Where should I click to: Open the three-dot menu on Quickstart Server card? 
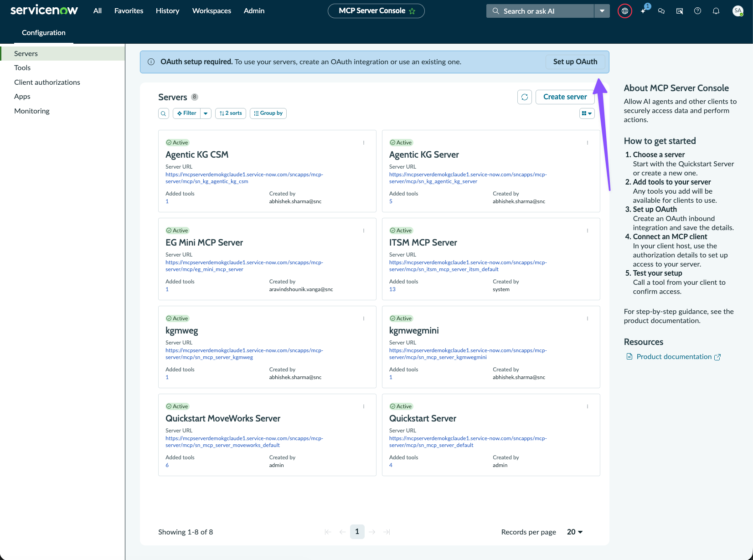tap(588, 406)
